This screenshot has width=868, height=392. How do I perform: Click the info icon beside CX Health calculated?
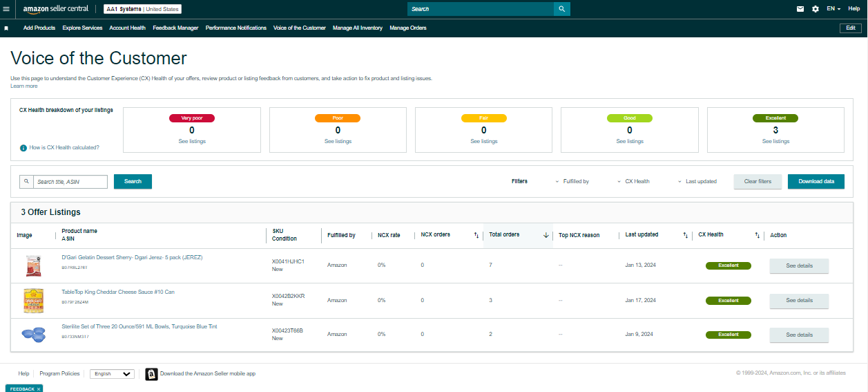point(23,147)
